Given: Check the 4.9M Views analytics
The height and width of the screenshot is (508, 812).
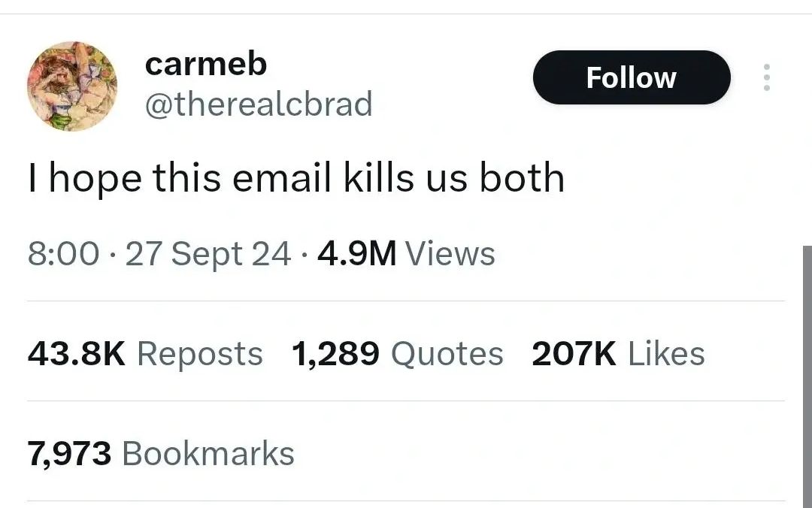Looking at the screenshot, I should [x=357, y=254].
